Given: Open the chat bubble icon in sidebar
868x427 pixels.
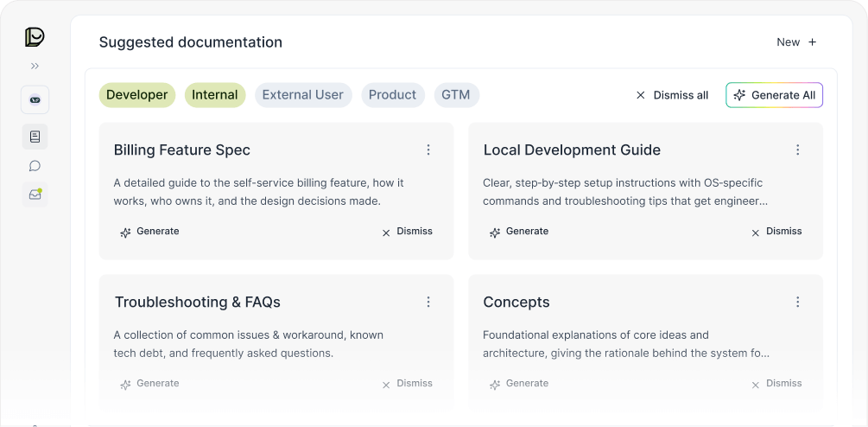Looking at the screenshot, I should [35, 166].
